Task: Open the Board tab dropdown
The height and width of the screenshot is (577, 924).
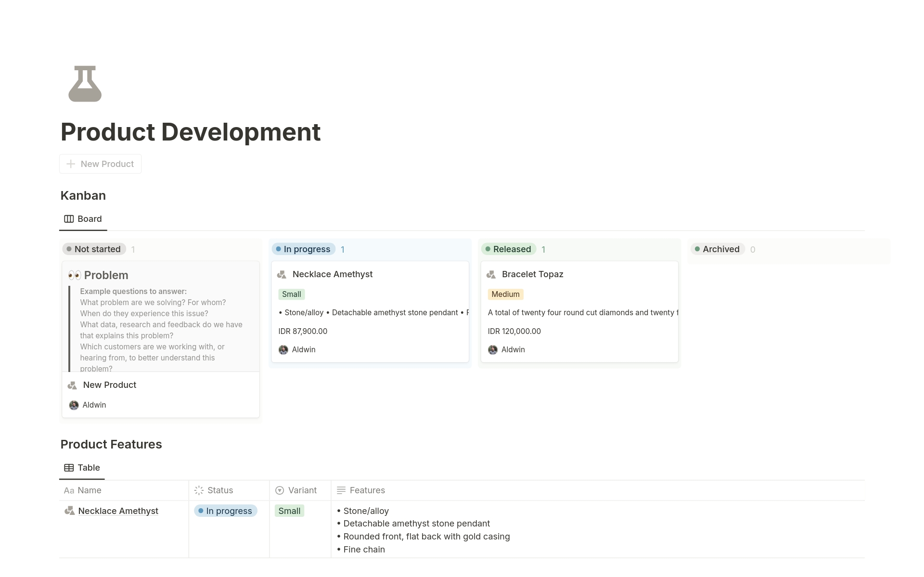Action: 89,218
